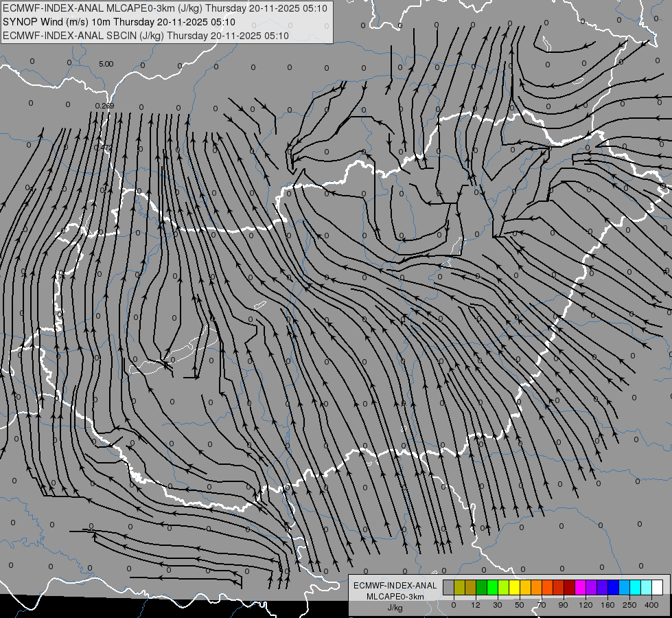Select the gray swatch in the legend

[x=449, y=587]
